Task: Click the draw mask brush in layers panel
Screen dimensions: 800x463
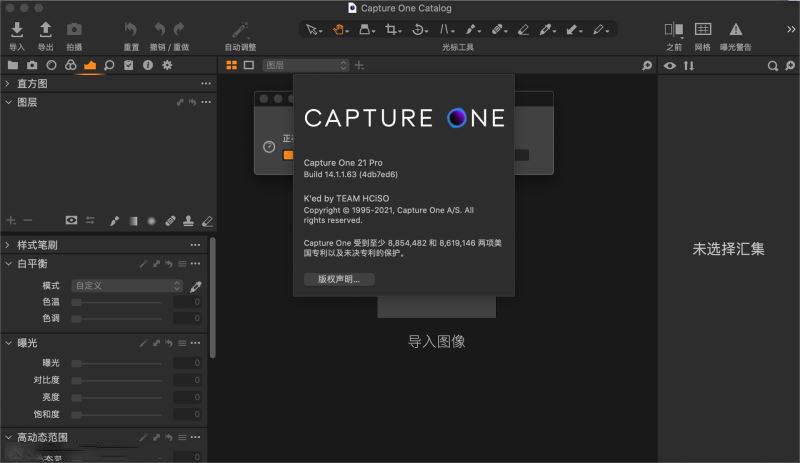Action: 114,221
